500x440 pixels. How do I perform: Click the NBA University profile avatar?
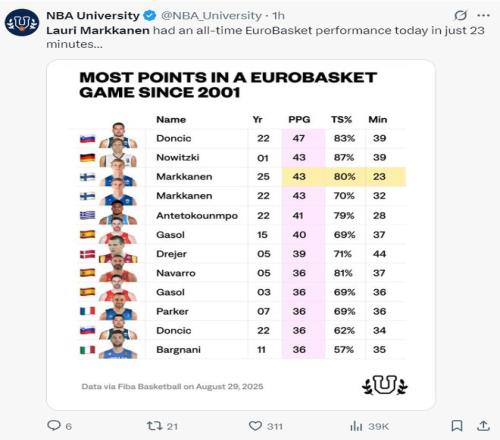point(22,23)
